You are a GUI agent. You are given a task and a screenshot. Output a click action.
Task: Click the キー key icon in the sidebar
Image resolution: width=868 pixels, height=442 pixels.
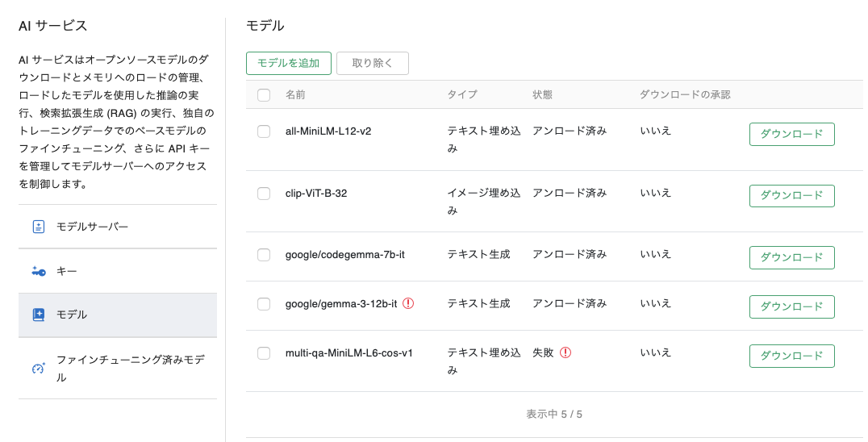[x=38, y=271]
